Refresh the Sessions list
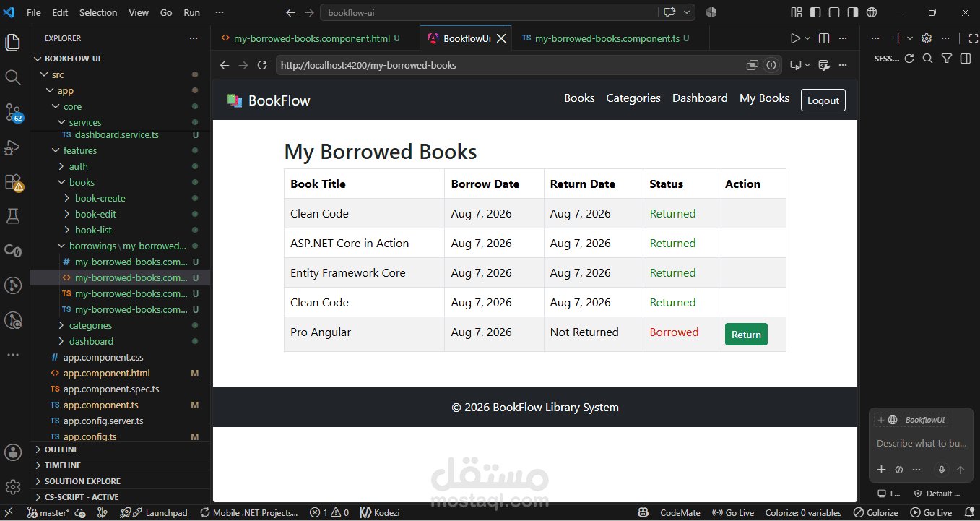Viewport: 980px width, 521px height. point(909,59)
